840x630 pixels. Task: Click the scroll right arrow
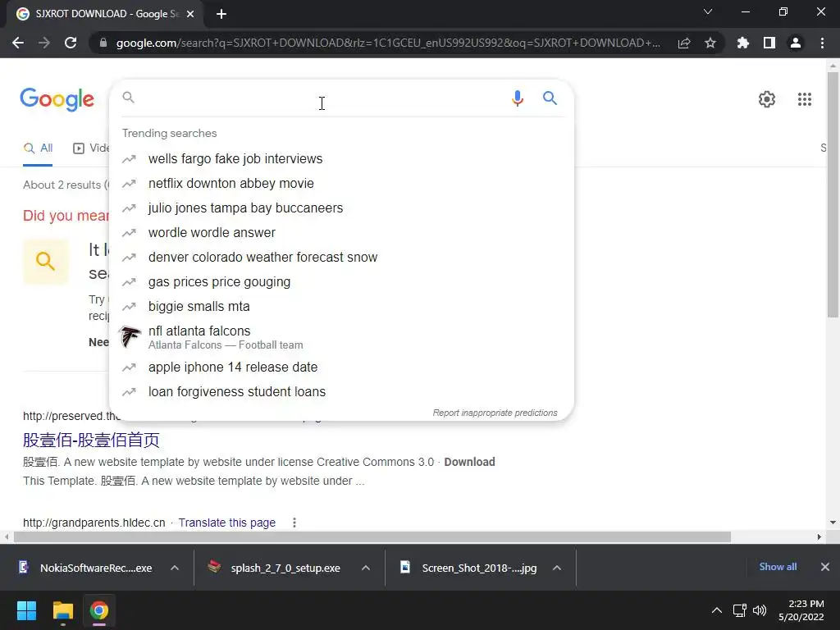point(819,536)
